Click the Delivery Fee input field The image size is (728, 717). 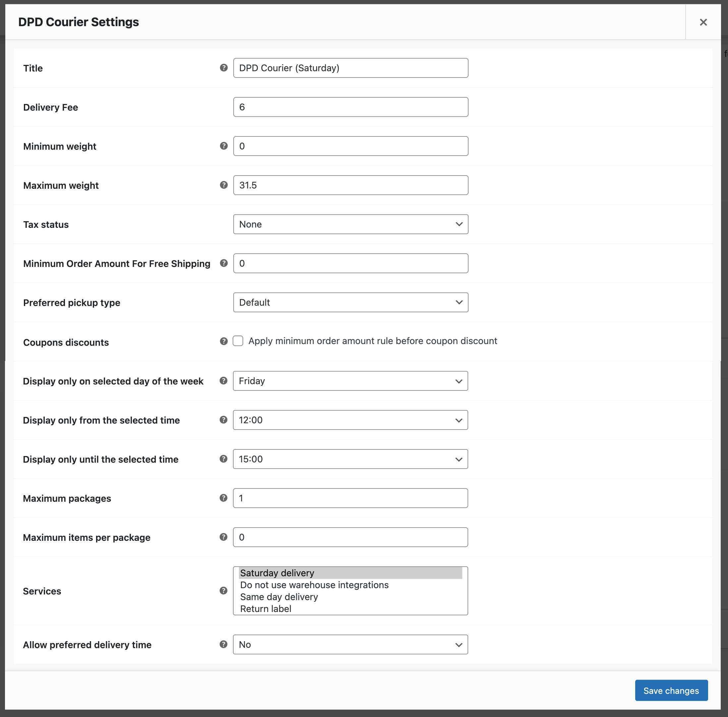(350, 106)
